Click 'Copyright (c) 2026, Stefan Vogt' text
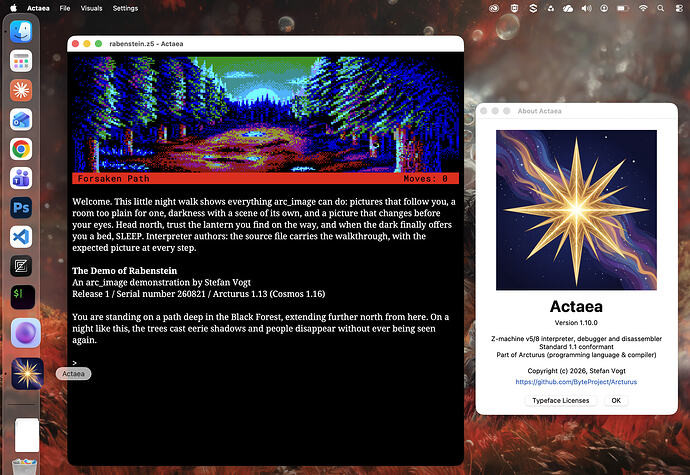690x475 pixels. point(576,371)
